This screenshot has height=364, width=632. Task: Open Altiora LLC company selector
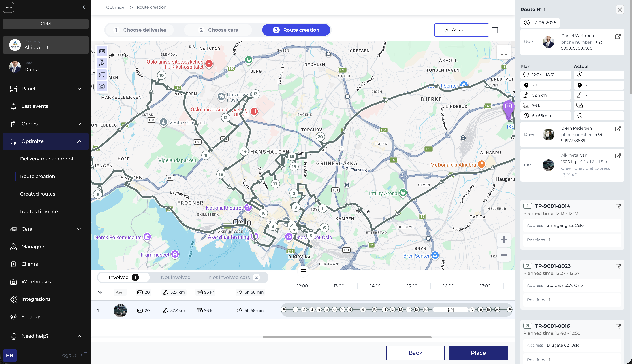pos(46,45)
